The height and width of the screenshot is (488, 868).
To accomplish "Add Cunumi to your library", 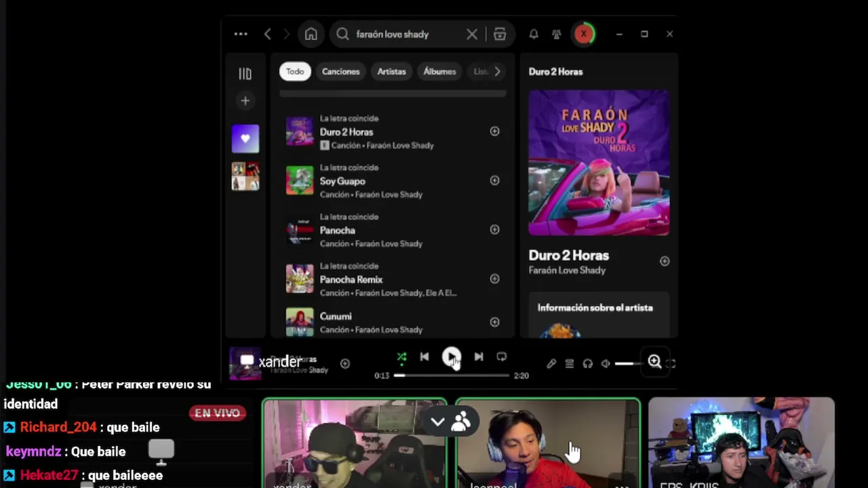I will point(494,322).
